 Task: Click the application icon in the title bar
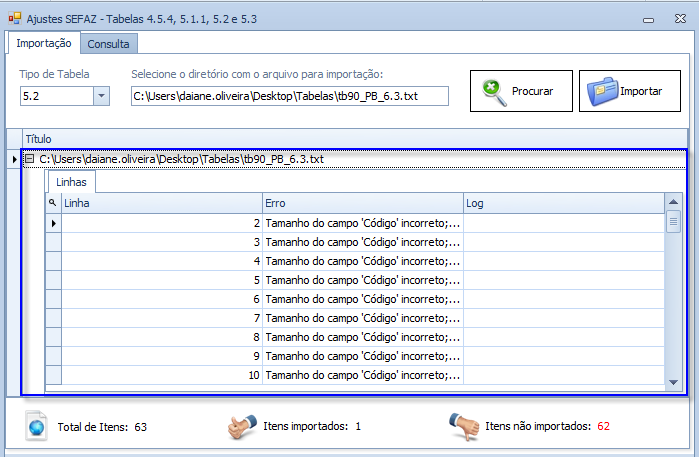click(12, 17)
